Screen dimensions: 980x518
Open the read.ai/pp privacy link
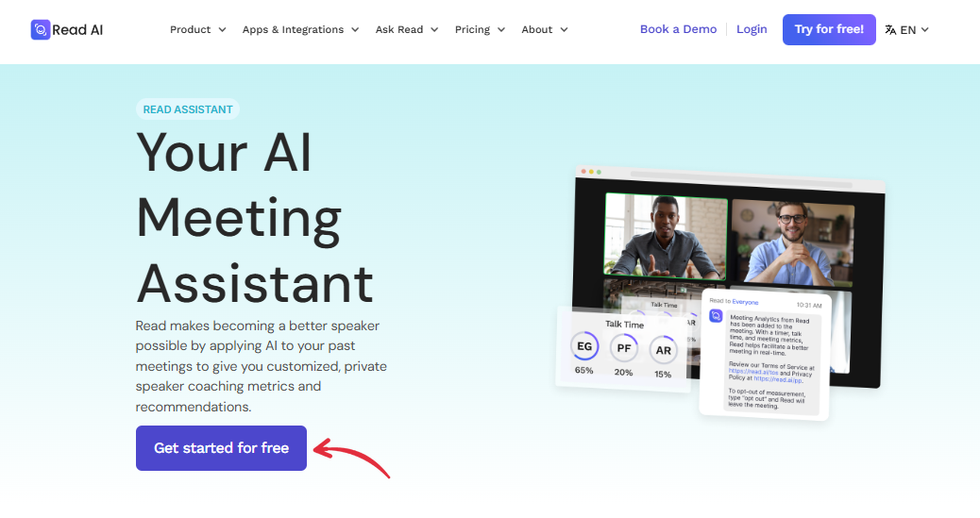tap(778, 379)
